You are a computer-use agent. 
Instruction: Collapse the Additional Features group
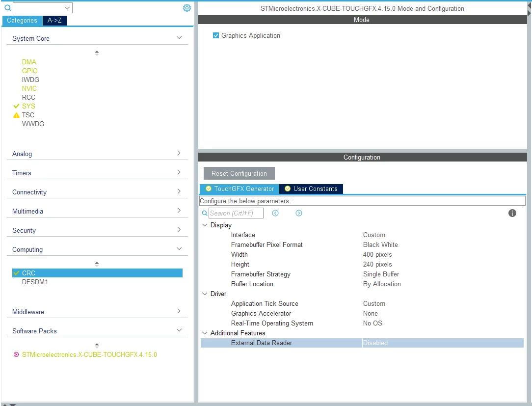pyautogui.click(x=205, y=333)
